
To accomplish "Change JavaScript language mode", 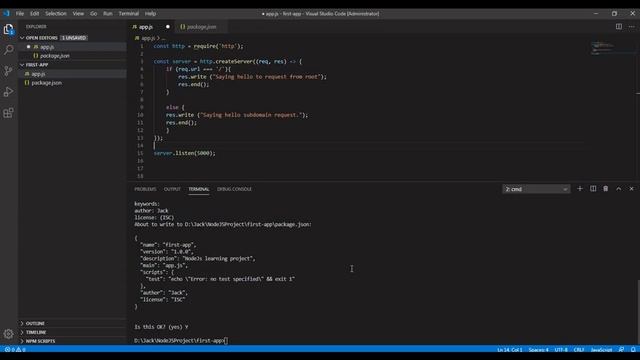I will [601, 350].
